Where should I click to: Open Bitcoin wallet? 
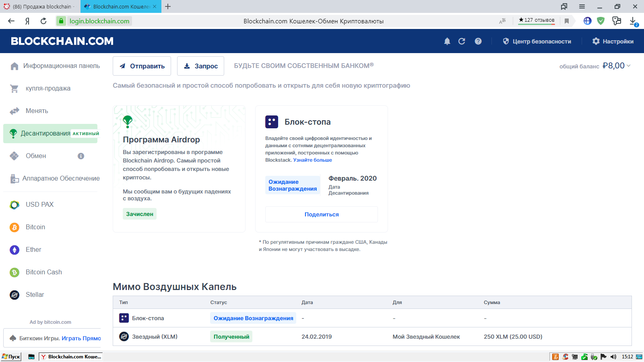click(x=27, y=227)
